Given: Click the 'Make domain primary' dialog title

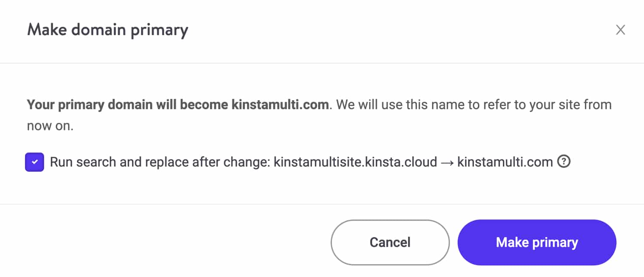Looking at the screenshot, I should (107, 30).
